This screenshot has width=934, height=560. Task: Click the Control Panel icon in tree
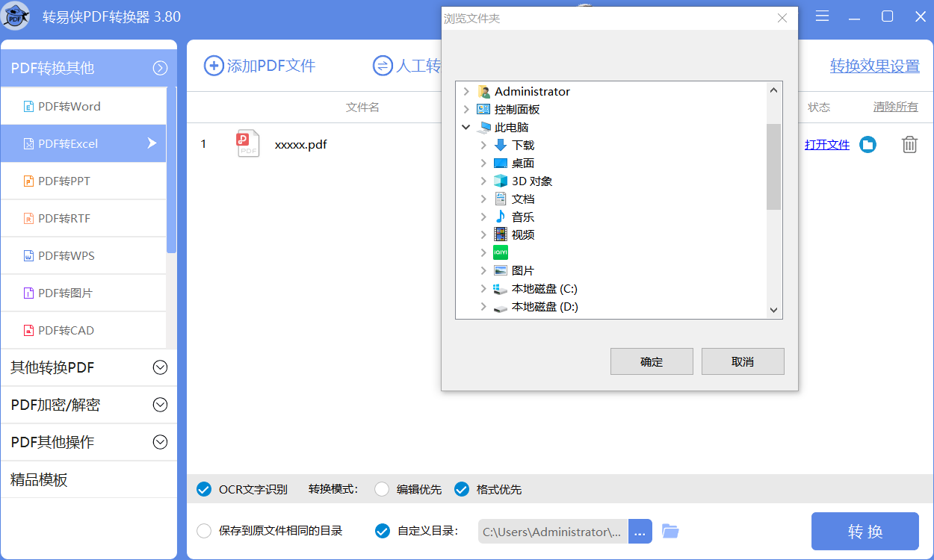pos(483,109)
